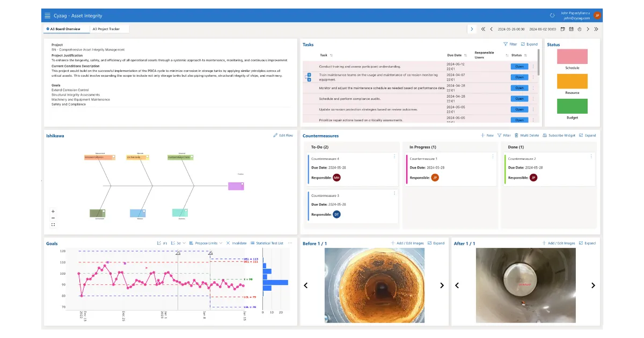Open the Countermeasure 1 card
The width and height of the screenshot is (644, 338).
click(x=451, y=169)
